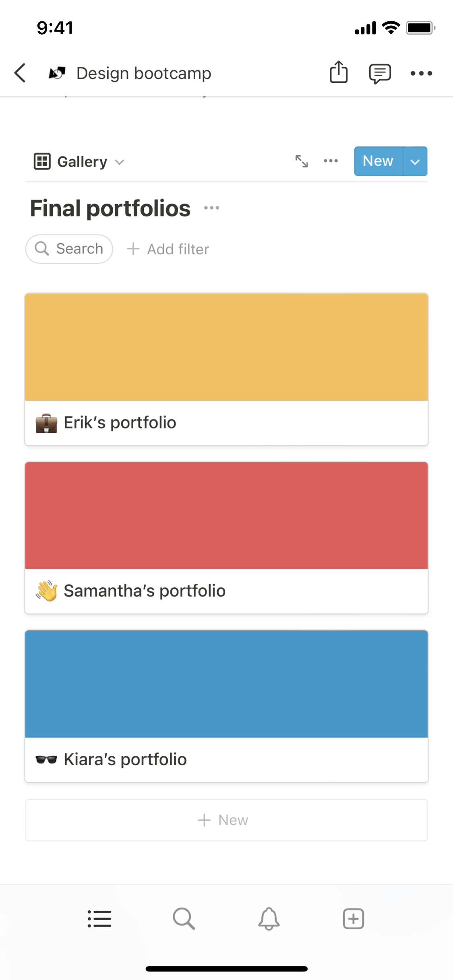
Task: Tap the back arrow in header
Action: [x=20, y=73]
